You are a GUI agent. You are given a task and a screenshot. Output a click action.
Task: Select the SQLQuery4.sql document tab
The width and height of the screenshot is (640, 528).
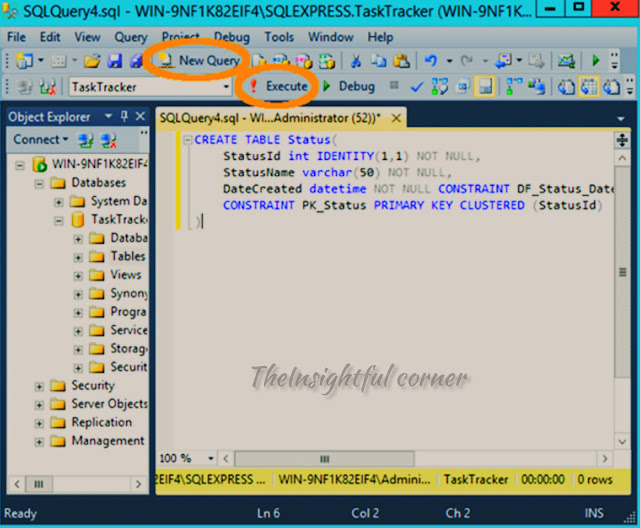coord(269,118)
